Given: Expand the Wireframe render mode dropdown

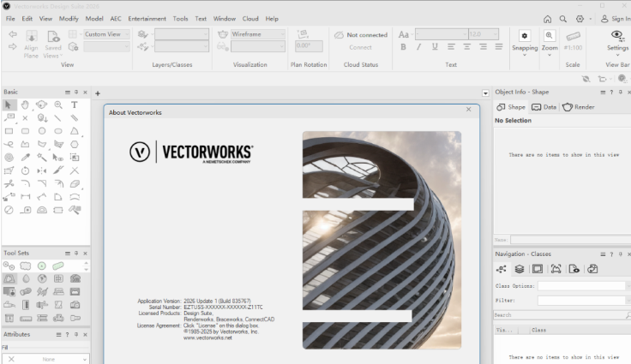Looking at the screenshot, I should pyautogui.click(x=255, y=34).
